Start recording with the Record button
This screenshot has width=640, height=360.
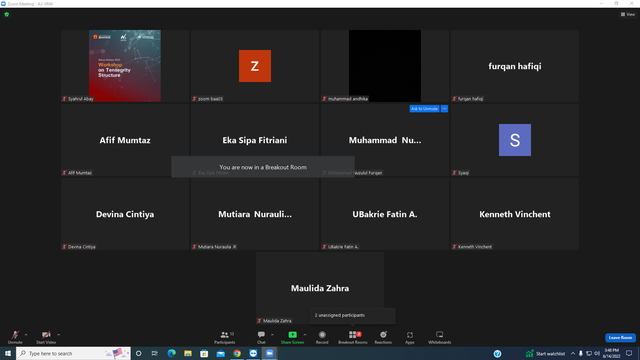coord(322,337)
